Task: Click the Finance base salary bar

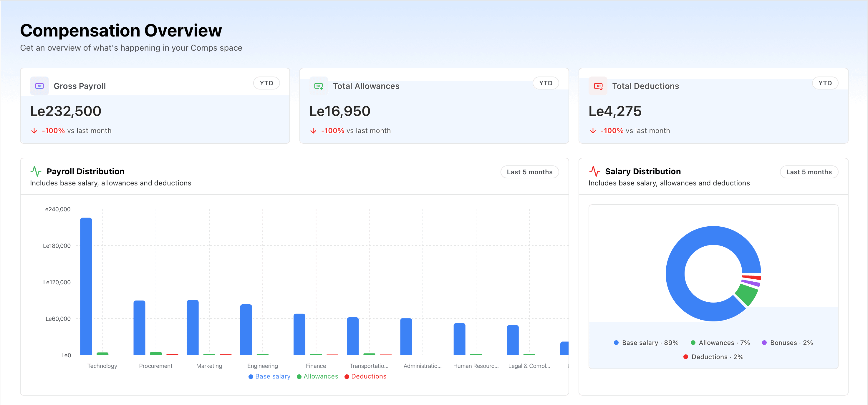Action: click(x=299, y=334)
